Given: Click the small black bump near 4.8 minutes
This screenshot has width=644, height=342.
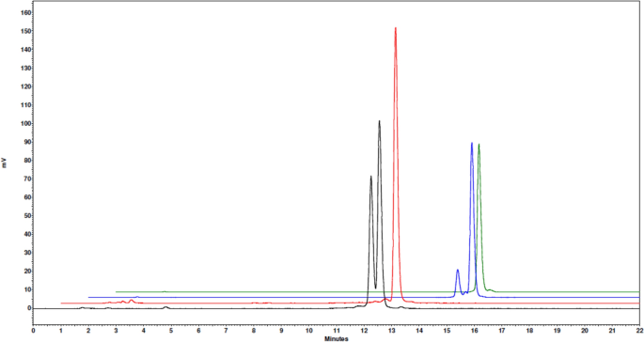Looking at the screenshot, I should point(165,306).
